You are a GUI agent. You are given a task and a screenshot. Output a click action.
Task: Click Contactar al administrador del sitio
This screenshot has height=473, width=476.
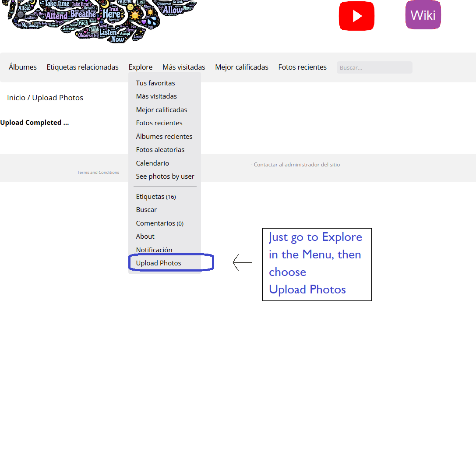pos(296,165)
